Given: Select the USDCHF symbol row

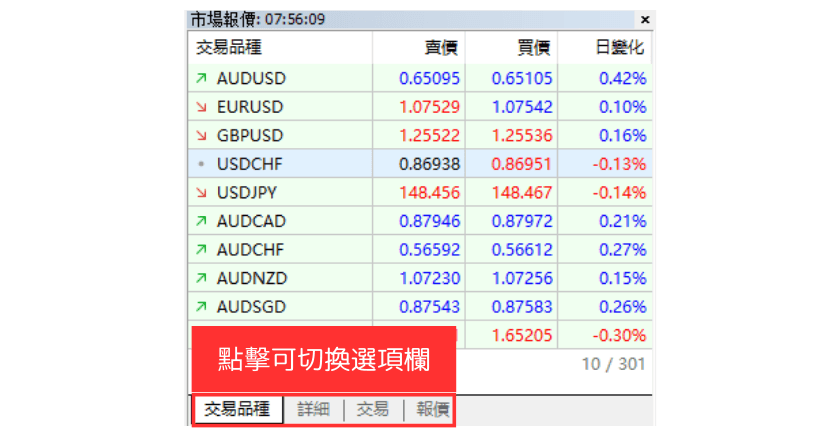Looking at the screenshot, I should pyautogui.click(x=250, y=164).
